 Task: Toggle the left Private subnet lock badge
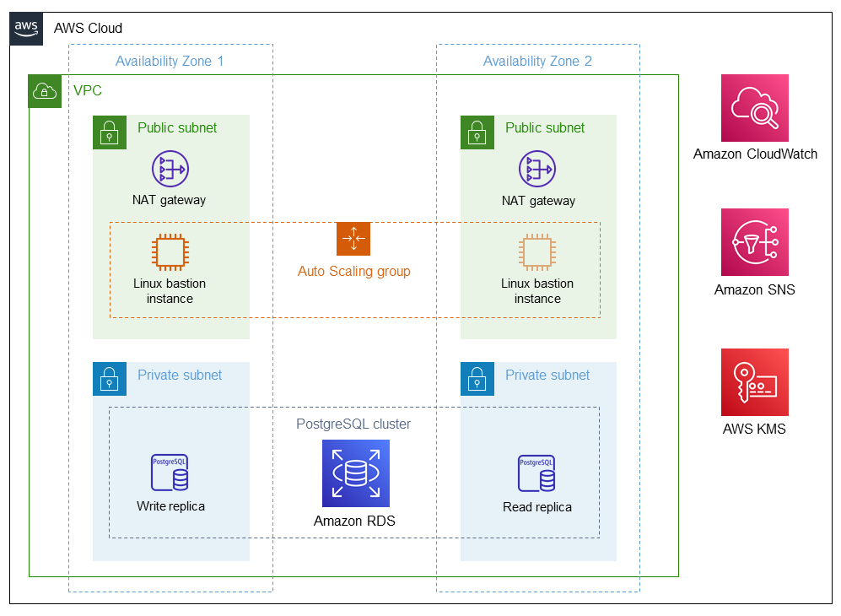109,379
